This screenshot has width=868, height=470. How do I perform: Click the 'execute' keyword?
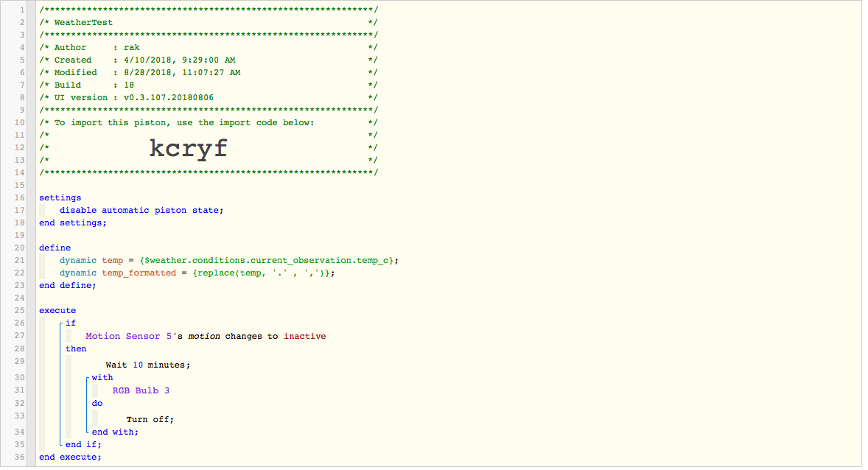tap(57, 311)
